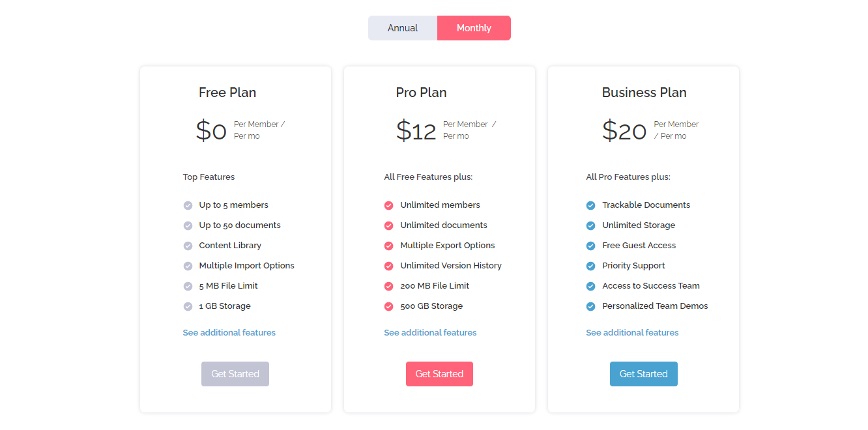Expand additional features for the Free Plan
Viewport: 868px width, 430px height.
[x=229, y=333]
